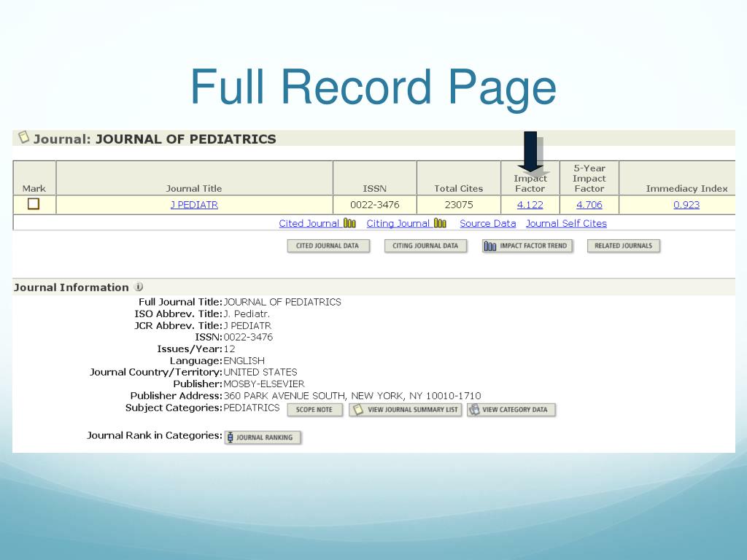Open Immediacy Index value 0.923
Viewport: 747px width, 560px height.
point(686,205)
